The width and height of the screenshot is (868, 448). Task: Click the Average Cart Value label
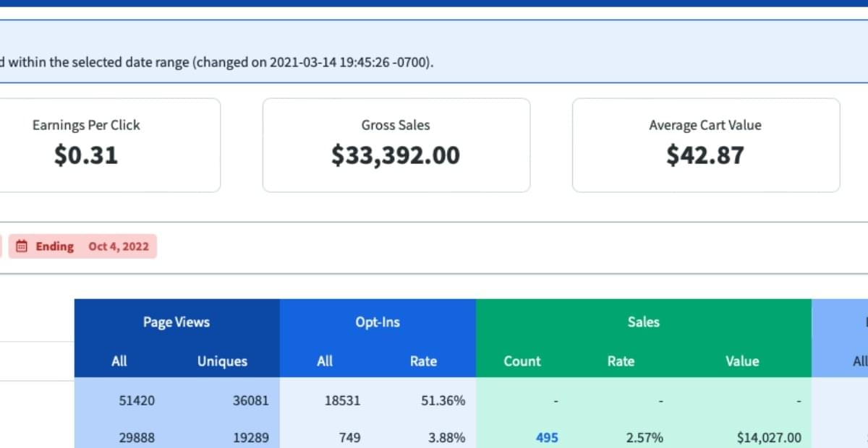coord(705,125)
